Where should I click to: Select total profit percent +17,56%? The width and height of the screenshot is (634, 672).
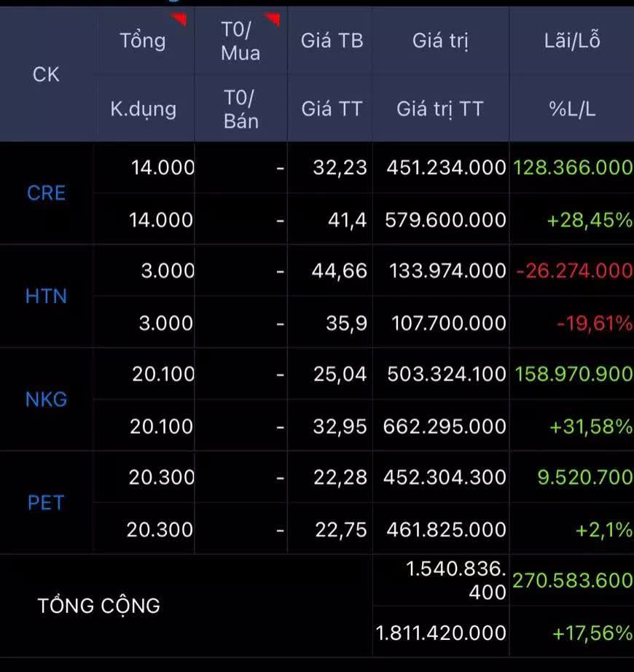[593, 633]
